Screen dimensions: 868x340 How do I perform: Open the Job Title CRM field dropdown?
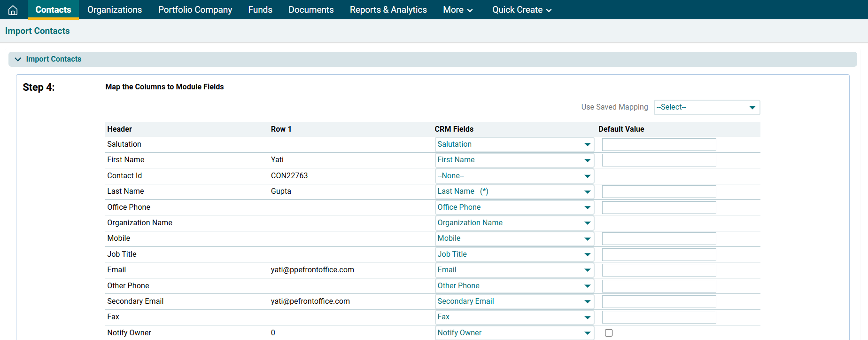[514, 254]
